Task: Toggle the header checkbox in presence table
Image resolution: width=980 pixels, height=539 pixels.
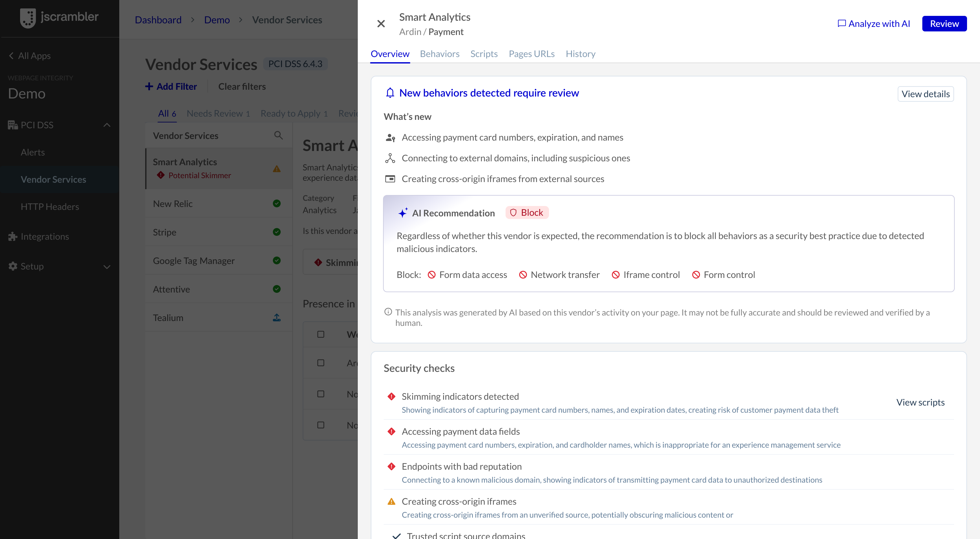Action: point(321,334)
